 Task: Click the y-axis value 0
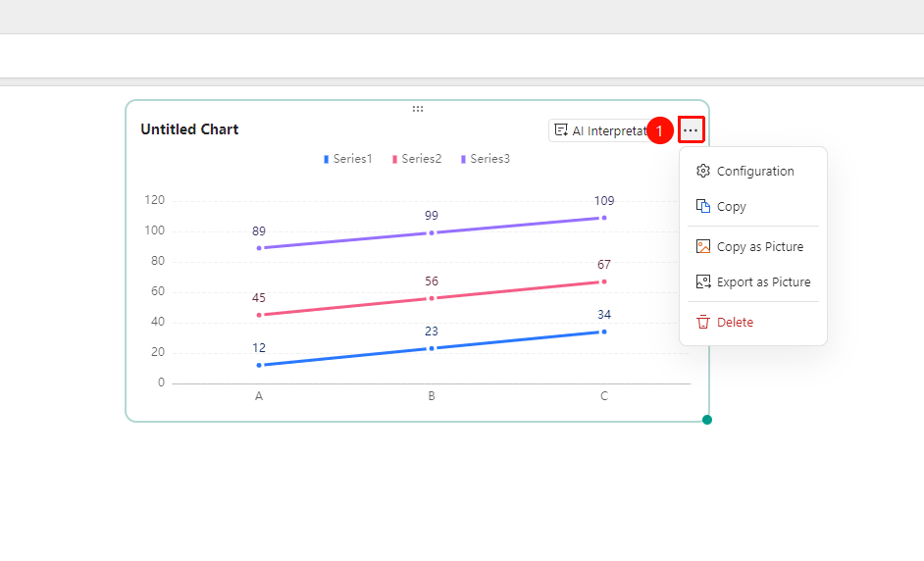tap(161, 382)
